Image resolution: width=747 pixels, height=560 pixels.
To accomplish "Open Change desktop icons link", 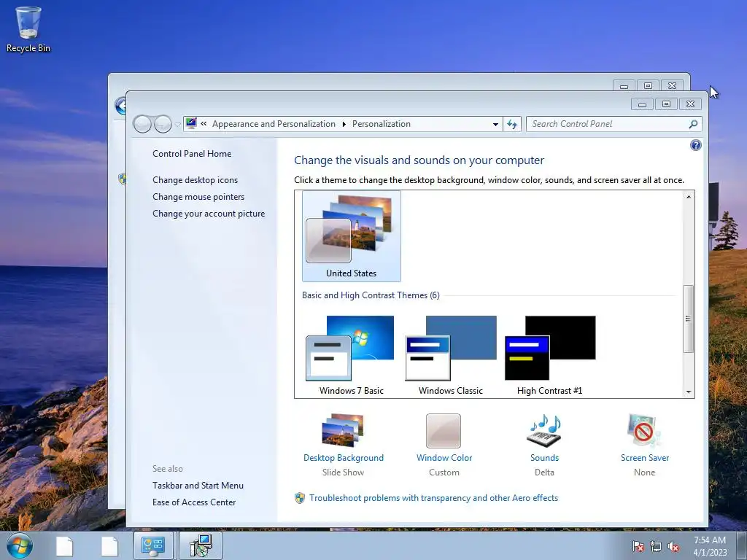I will tap(195, 180).
